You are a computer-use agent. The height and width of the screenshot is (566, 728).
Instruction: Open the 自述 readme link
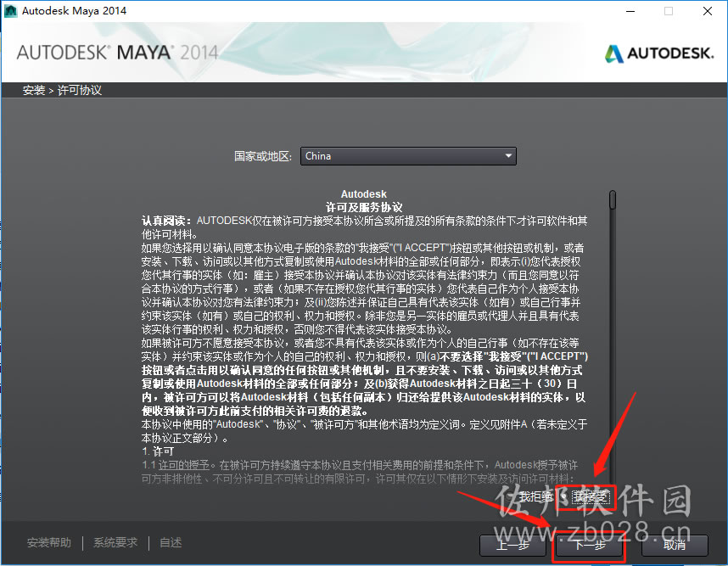click(x=171, y=542)
